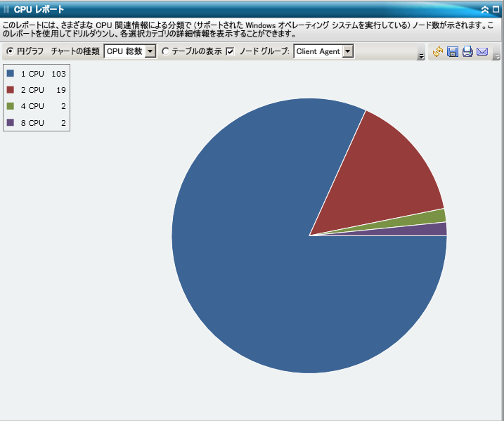The image size is (504, 421).
Task: Click the legend count value 103
Action: [x=58, y=74]
